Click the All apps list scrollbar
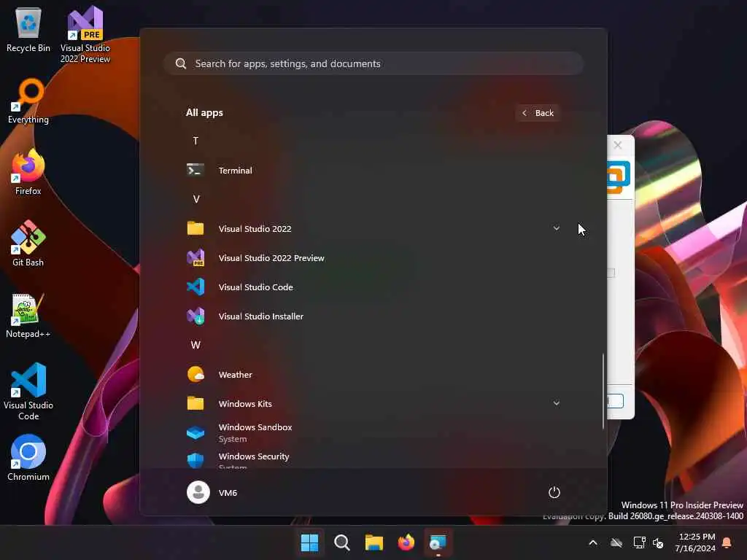The width and height of the screenshot is (747, 560). [603, 391]
